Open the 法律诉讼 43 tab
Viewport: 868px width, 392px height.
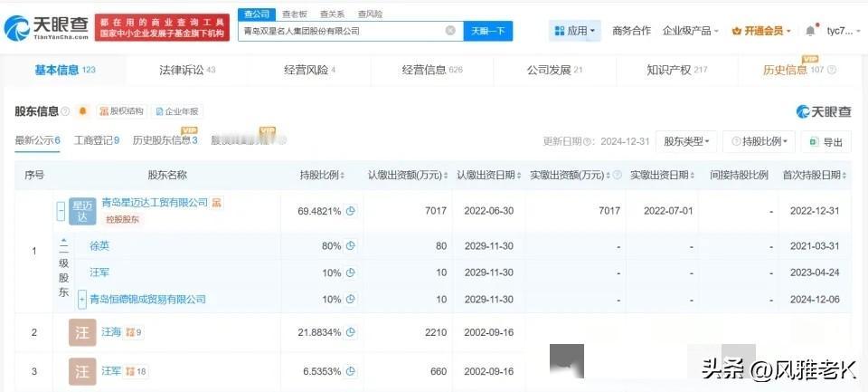187,70
